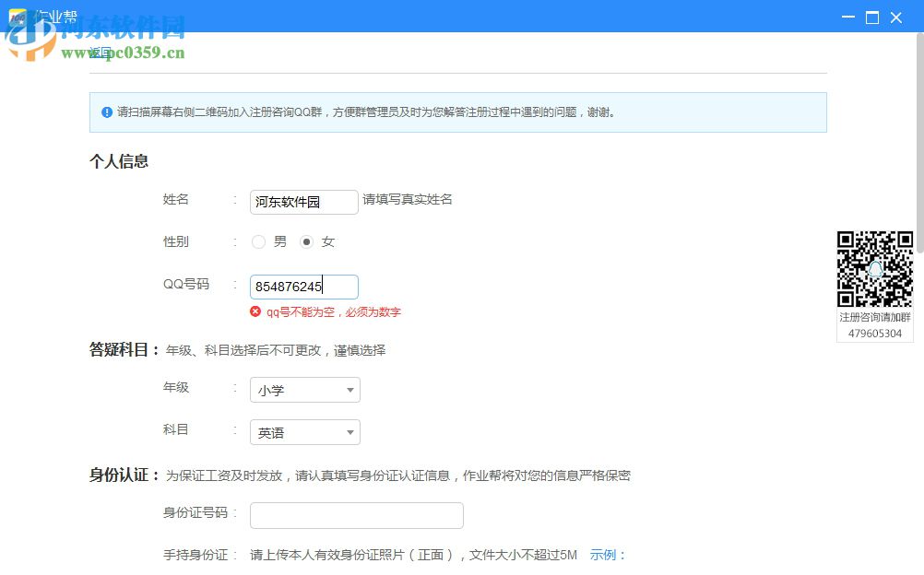Click the 返回 back link

point(98,53)
